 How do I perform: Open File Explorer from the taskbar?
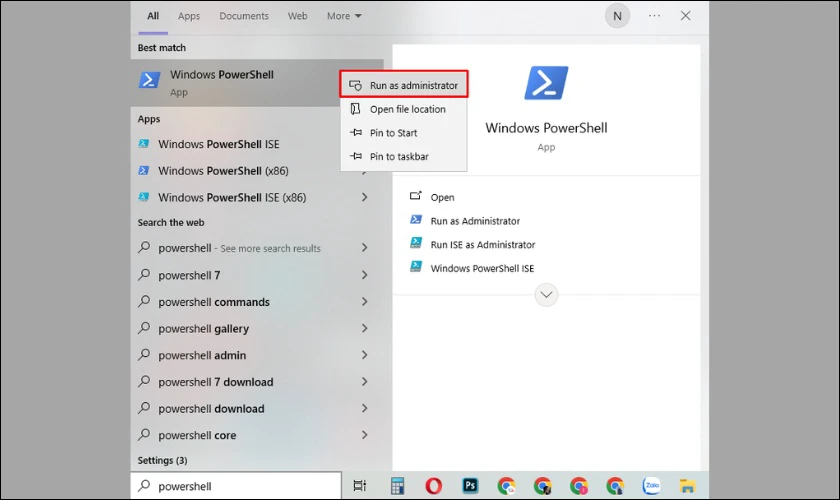tap(687, 486)
